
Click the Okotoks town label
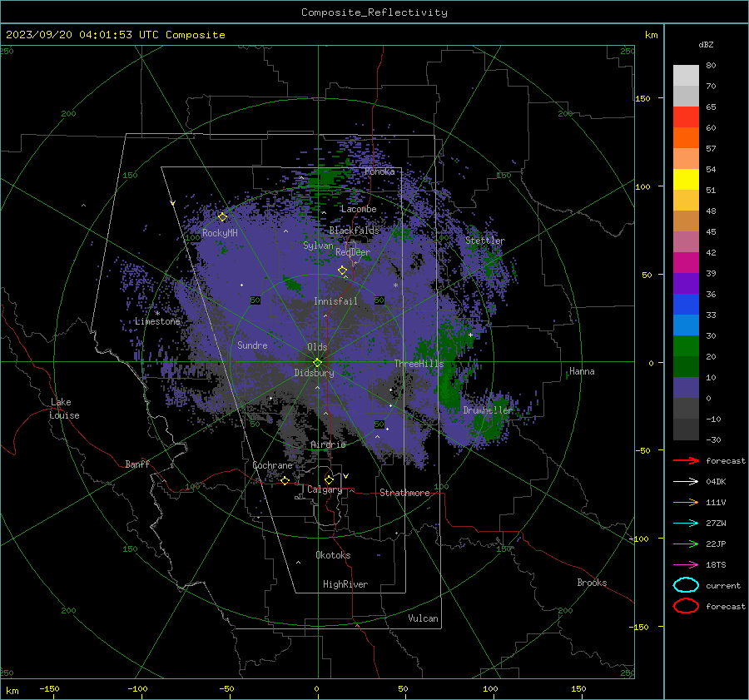click(333, 555)
